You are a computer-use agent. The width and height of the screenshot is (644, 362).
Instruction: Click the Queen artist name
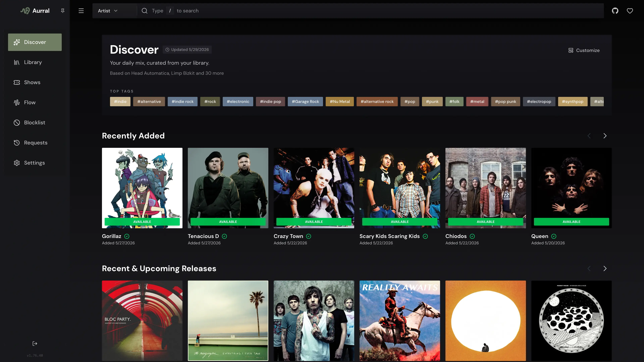540,236
